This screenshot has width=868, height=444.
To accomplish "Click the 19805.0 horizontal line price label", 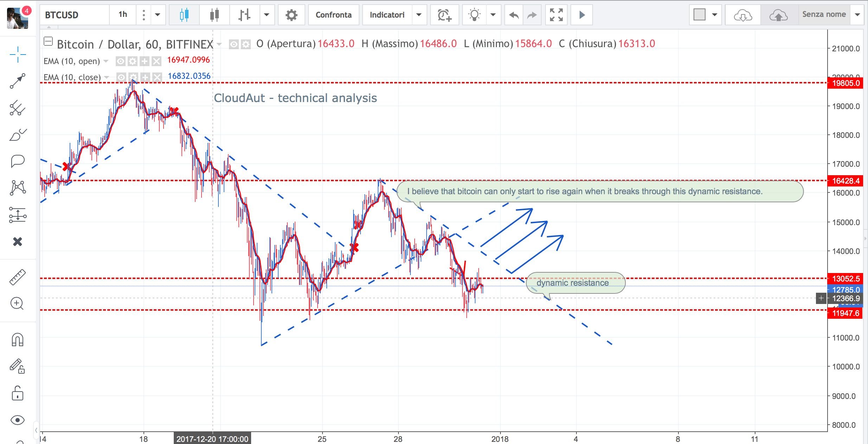I will pyautogui.click(x=845, y=83).
